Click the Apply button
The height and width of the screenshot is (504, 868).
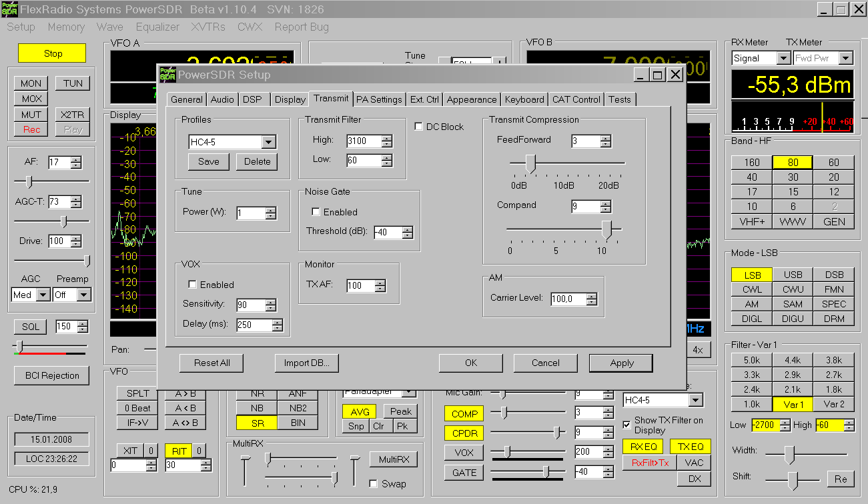coord(621,363)
